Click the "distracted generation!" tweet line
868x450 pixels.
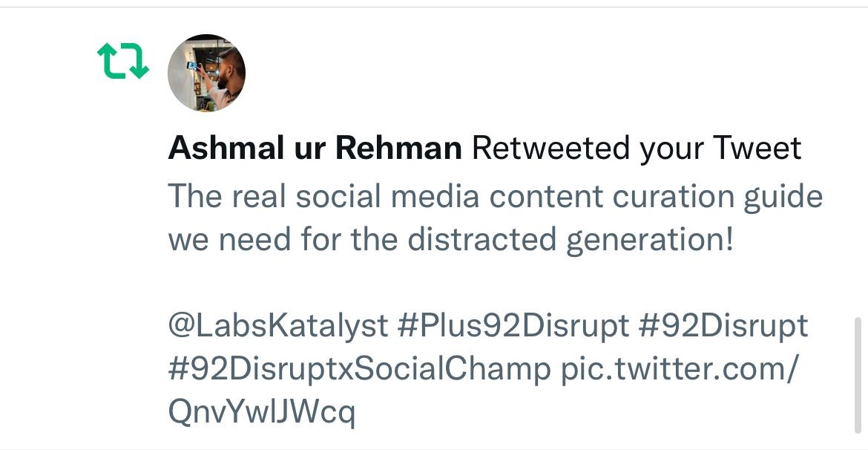[571, 240]
